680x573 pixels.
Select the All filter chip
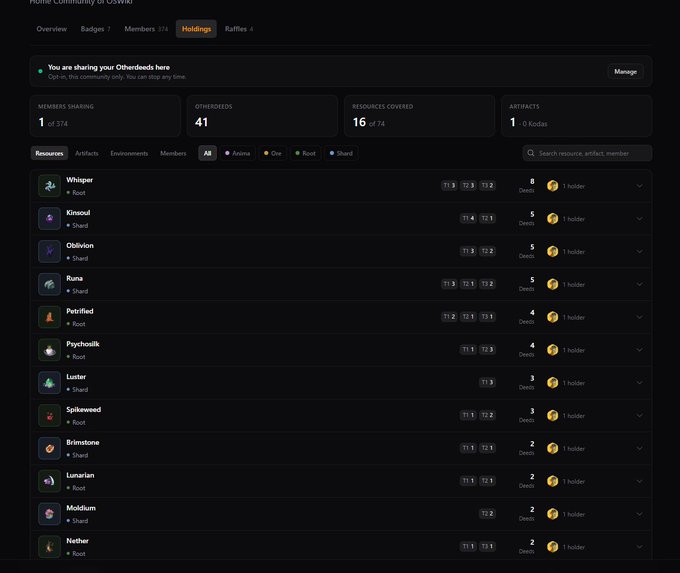[x=207, y=153]
